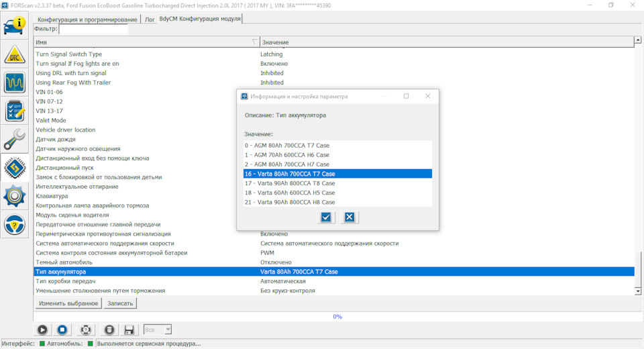Open the oscilloscope dashboard section

[14, 83]
